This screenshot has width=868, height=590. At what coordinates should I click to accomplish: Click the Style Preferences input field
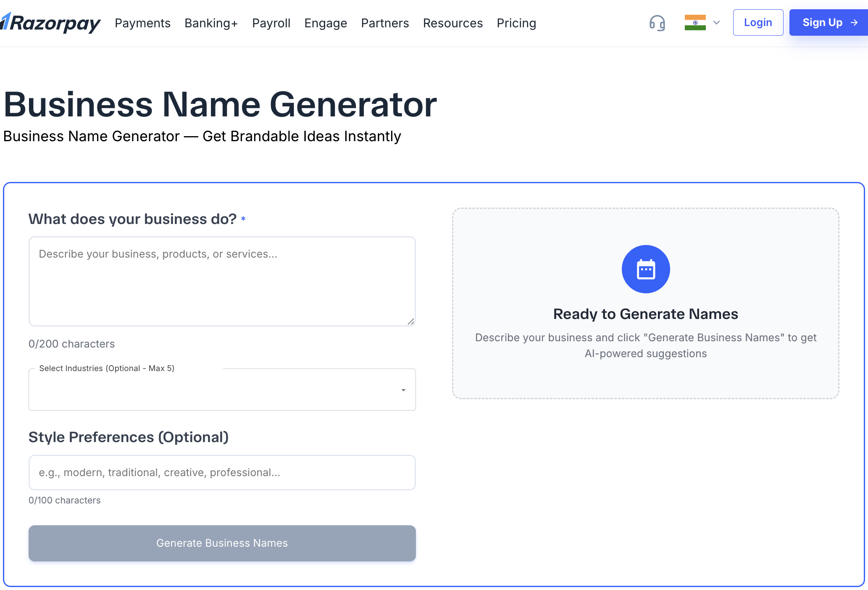222,472
